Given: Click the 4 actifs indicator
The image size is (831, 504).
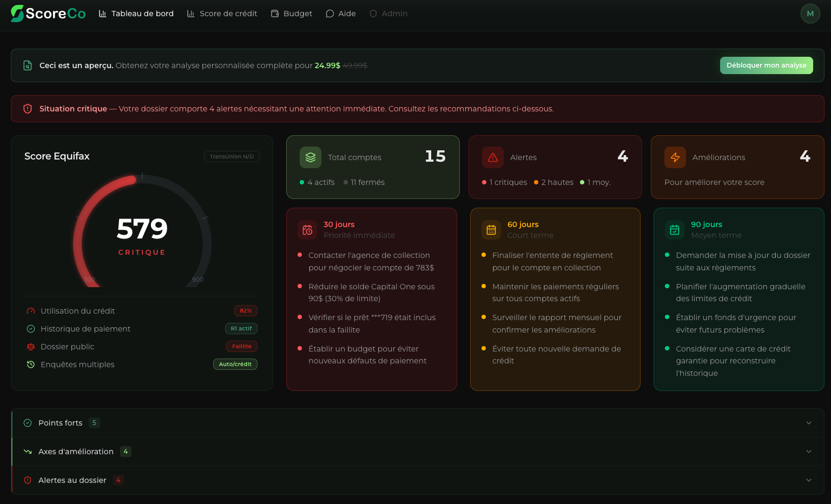Looking at the screenshot, I should pos(318,182).
